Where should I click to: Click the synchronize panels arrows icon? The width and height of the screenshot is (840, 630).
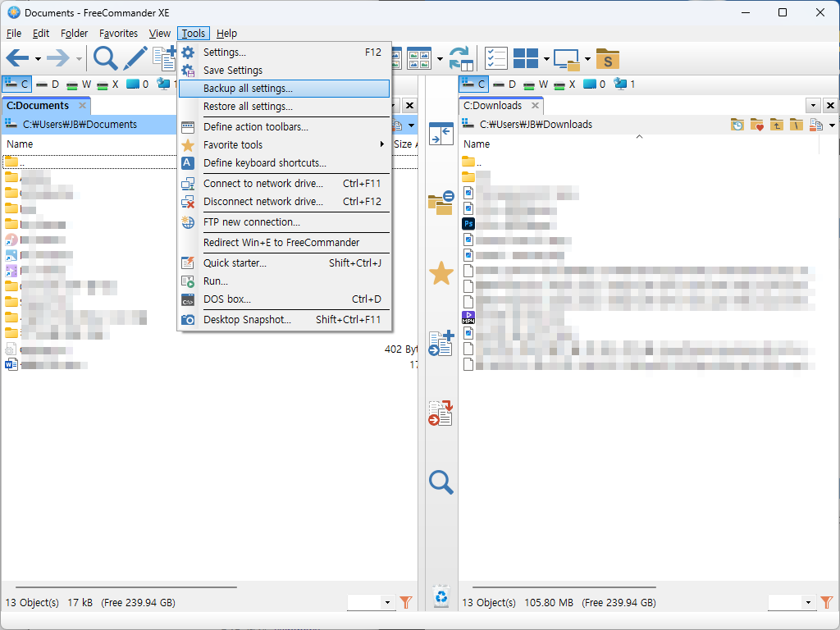pyautogui.click(x=461, y=58)
